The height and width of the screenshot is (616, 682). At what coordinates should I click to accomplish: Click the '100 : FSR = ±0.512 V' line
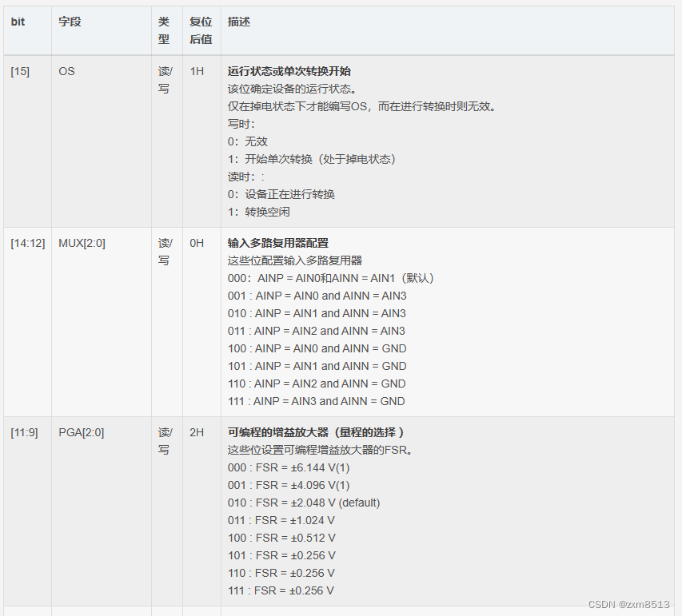[281, 539]
